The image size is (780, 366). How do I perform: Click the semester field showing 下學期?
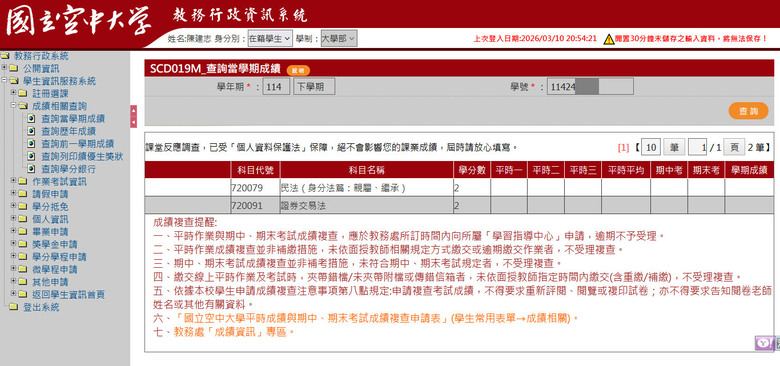[314, 87]
